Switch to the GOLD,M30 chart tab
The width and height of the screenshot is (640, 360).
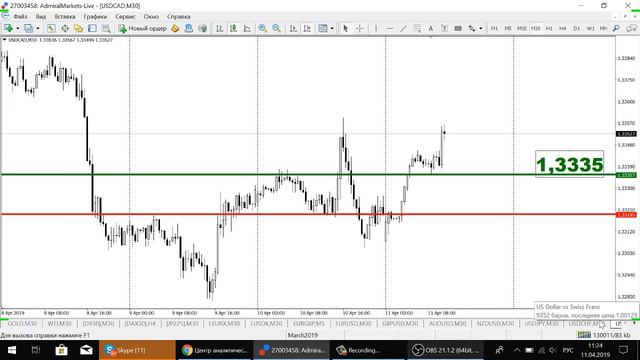tap(22, 323)
